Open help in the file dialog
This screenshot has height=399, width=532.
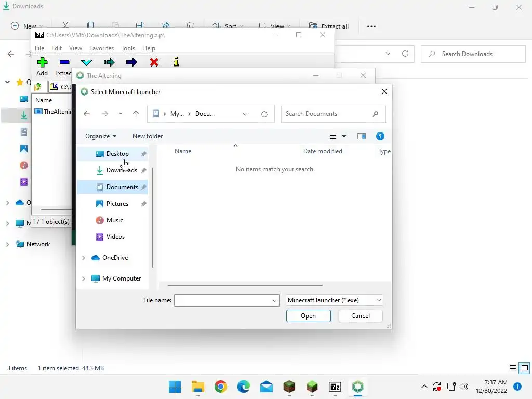380,136
